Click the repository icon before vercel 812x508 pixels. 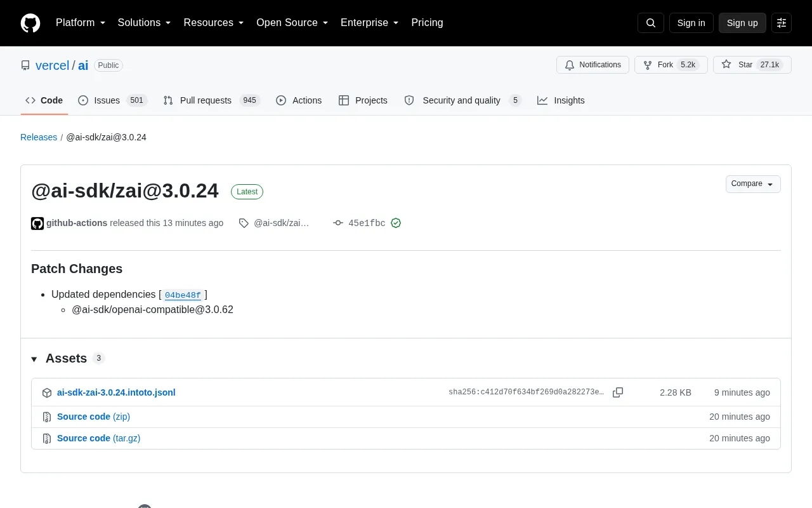25,65
